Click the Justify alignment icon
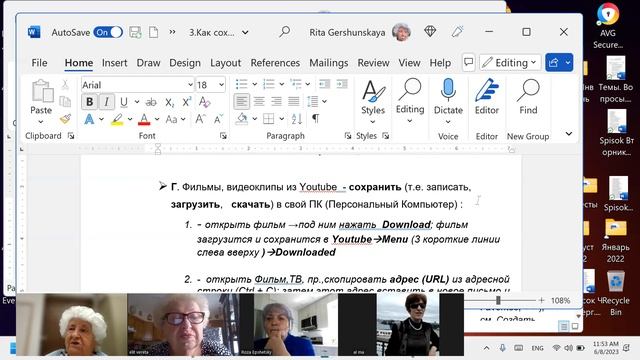 (x=293, y=101)
